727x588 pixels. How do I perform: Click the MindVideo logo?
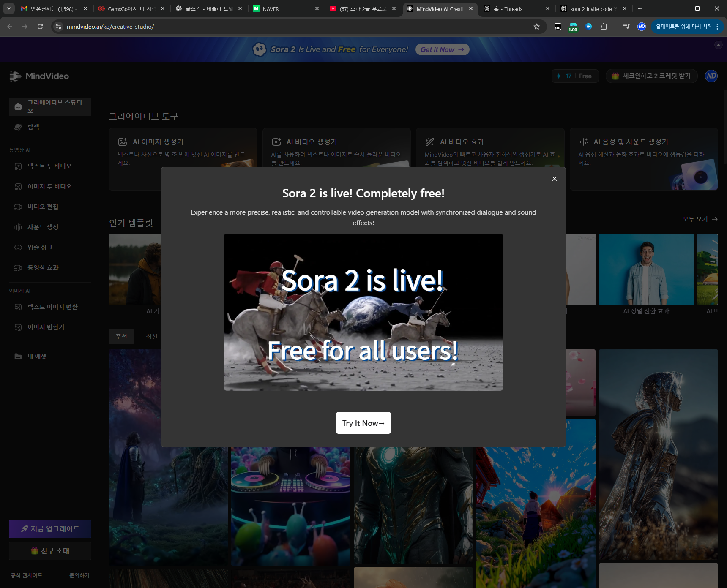pos(39,76)
